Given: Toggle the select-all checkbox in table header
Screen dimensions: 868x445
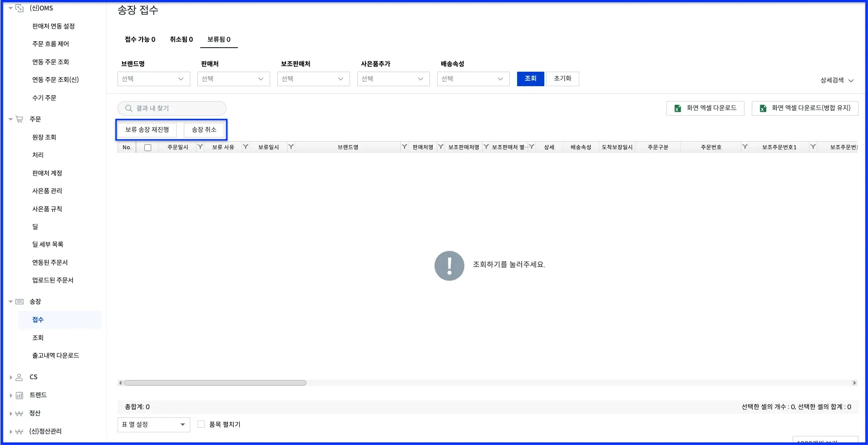Looking at the screenshot, I should click(148, 147).
